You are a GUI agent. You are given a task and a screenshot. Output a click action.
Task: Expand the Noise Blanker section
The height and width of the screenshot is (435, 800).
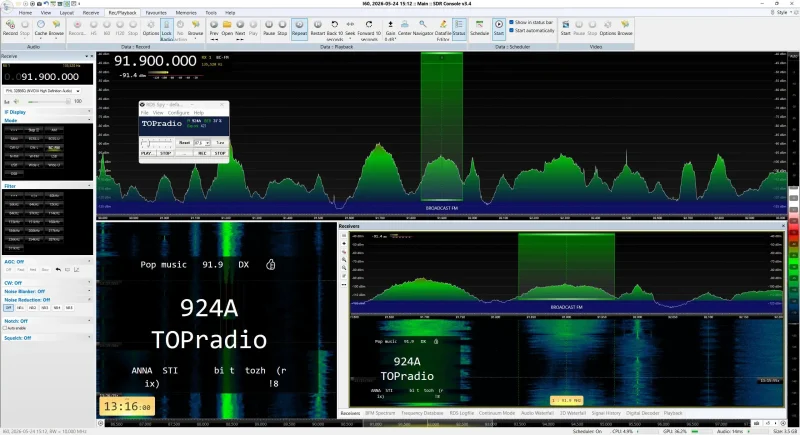pyautogui.click(x=46, y=291)
